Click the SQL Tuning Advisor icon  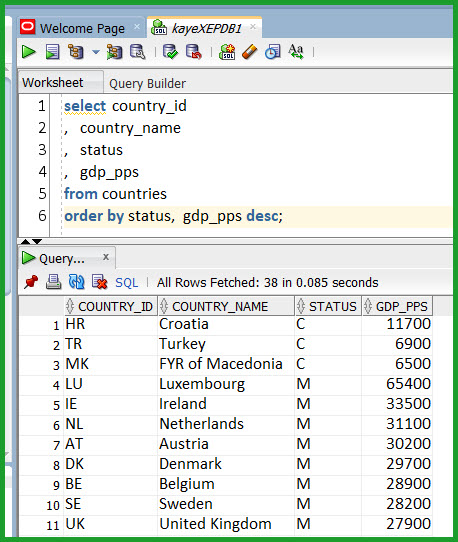[x=138, y=52]
